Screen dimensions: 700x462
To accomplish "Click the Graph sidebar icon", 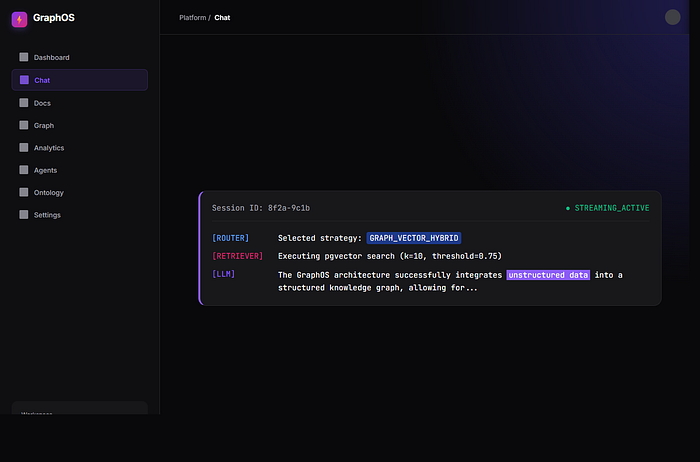I will coord(24,125).
